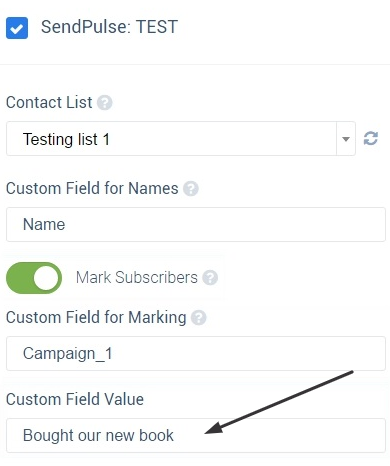Viewport: 390px width, 466px height.
Task: Click into the Campaign_1 marking field
Action: coord(196,353)
